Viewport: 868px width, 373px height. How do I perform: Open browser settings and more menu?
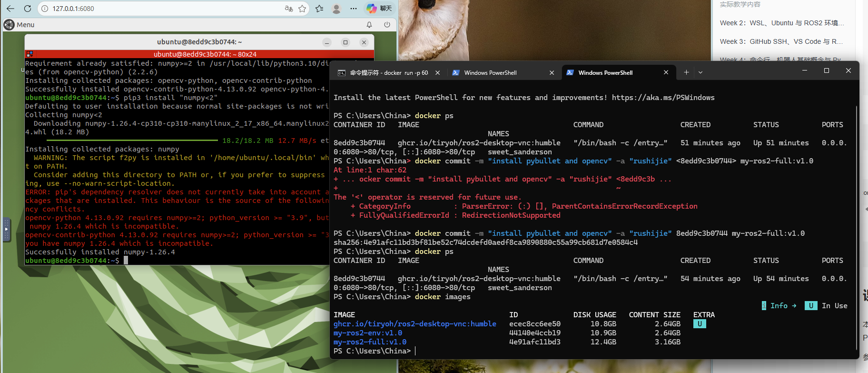pyautogui.click(x=353, y=9)
